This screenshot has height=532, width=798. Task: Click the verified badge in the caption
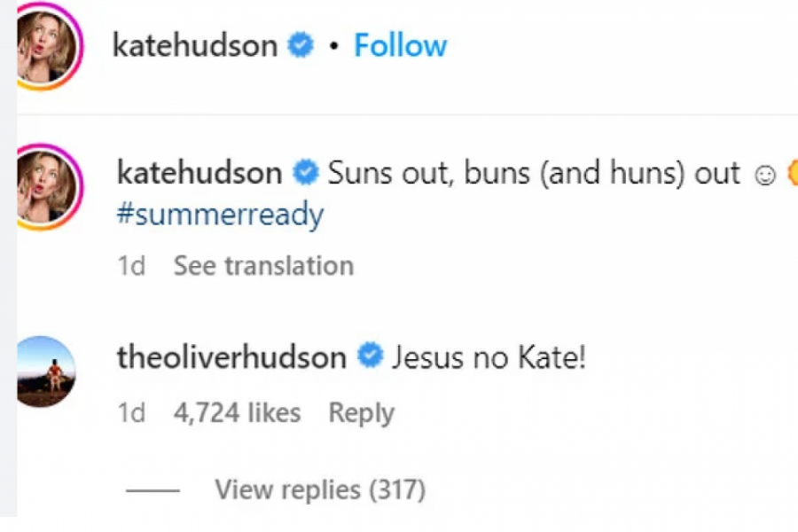(x=306, y=173)
